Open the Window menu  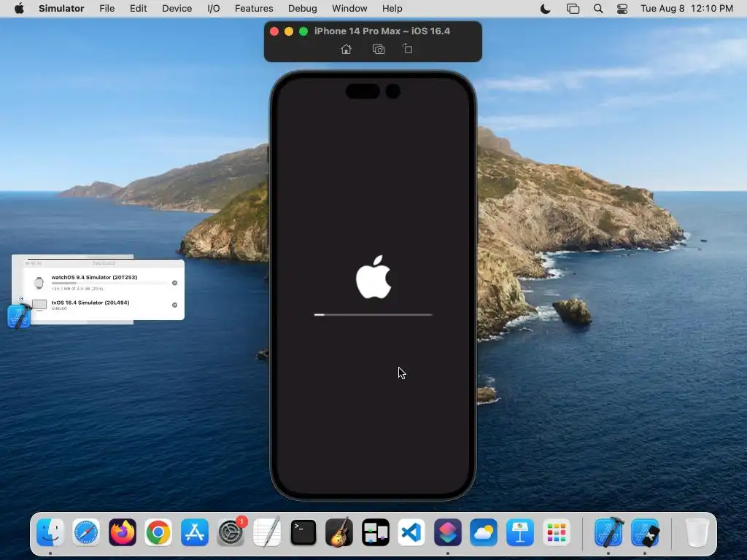(x=349, y=9)
